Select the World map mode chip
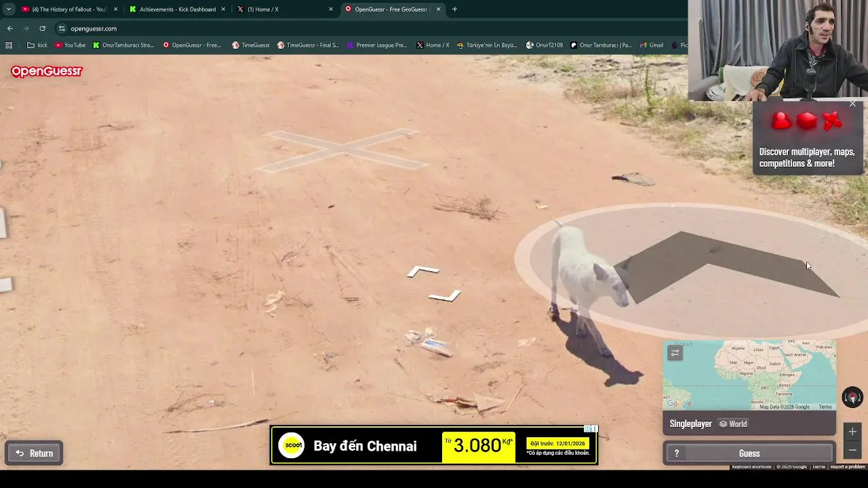The width and height of the screenshot is (868, 488). click(733, 424)
